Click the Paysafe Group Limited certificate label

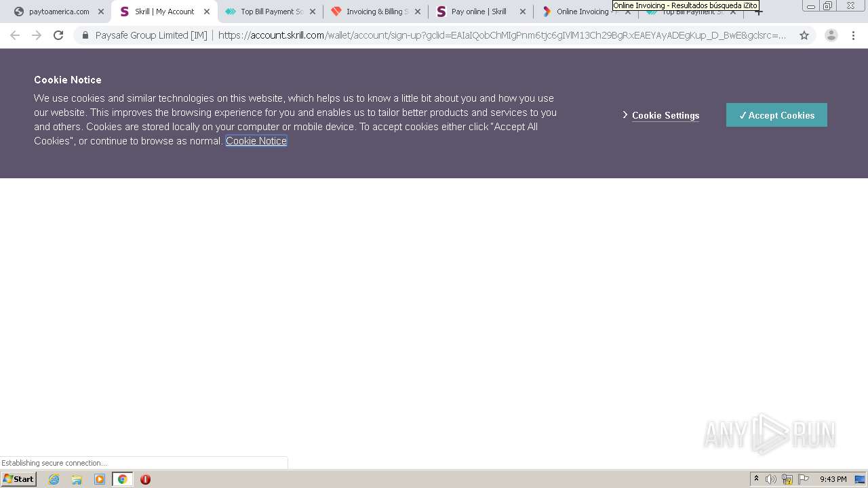click(x=151, y=35)
